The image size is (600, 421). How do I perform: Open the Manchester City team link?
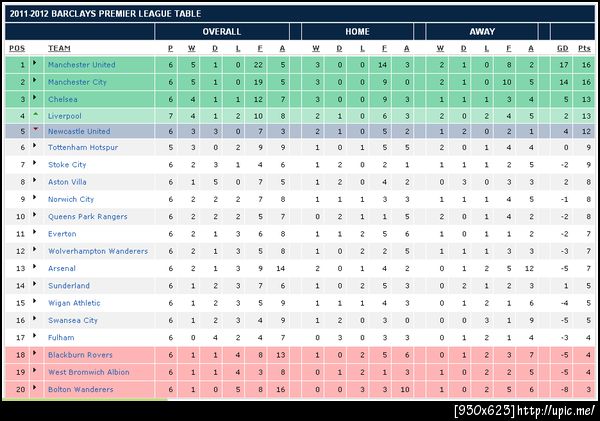click(82, 82)
